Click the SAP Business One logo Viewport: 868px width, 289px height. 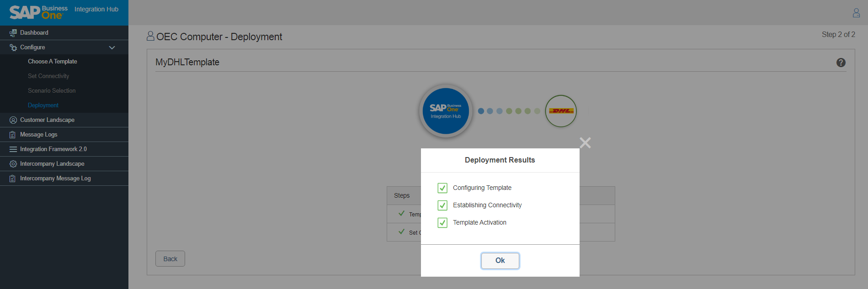click(36, 12)
